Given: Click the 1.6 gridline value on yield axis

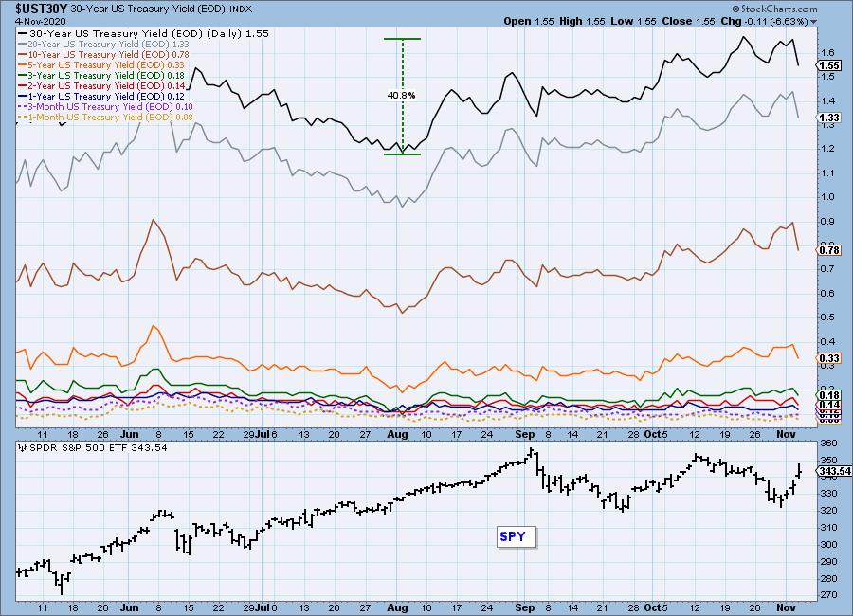Looking at the screenshot, I should [x=828, y=53].
